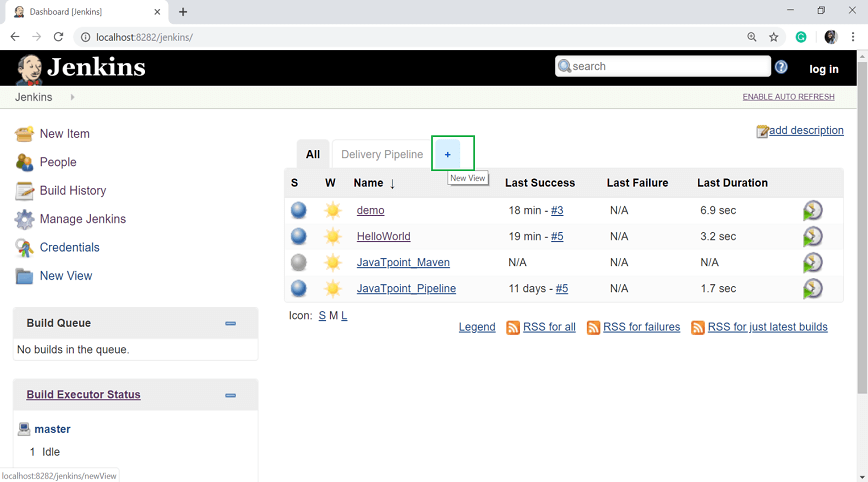Sort by the W weather column
868x482 pixels.
tap(330, 183)
